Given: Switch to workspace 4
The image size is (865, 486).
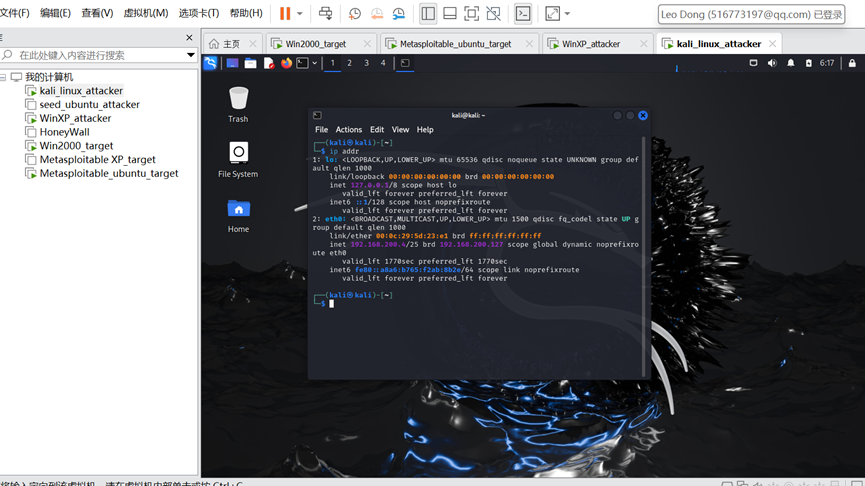Looking at the screenshot, I should coord(383,63).
